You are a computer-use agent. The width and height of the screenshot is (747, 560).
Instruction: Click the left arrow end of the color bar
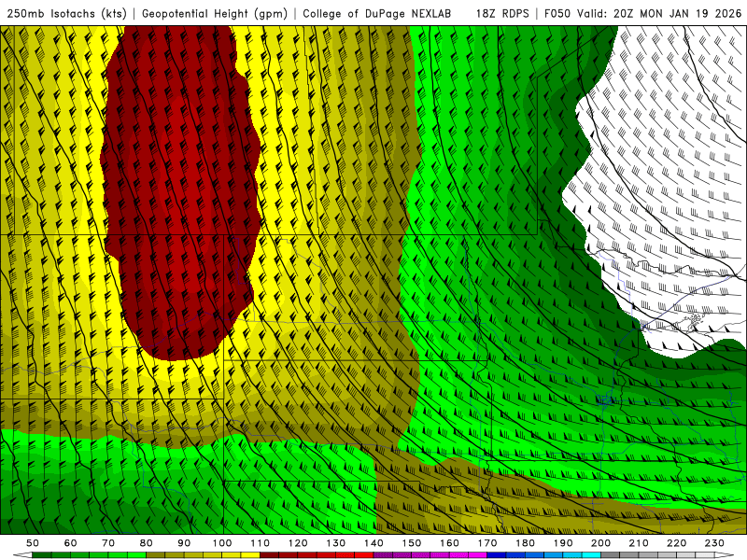[x=22, y=555]
